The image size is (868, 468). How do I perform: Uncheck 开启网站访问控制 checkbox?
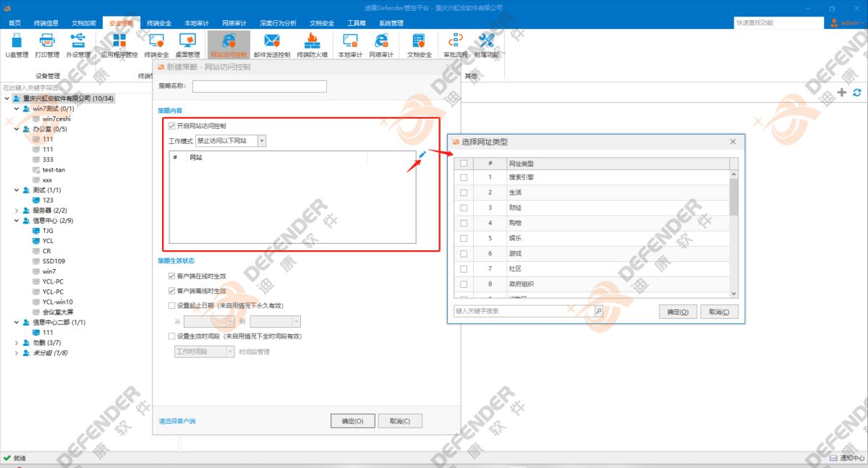click(x=172, y=126)
